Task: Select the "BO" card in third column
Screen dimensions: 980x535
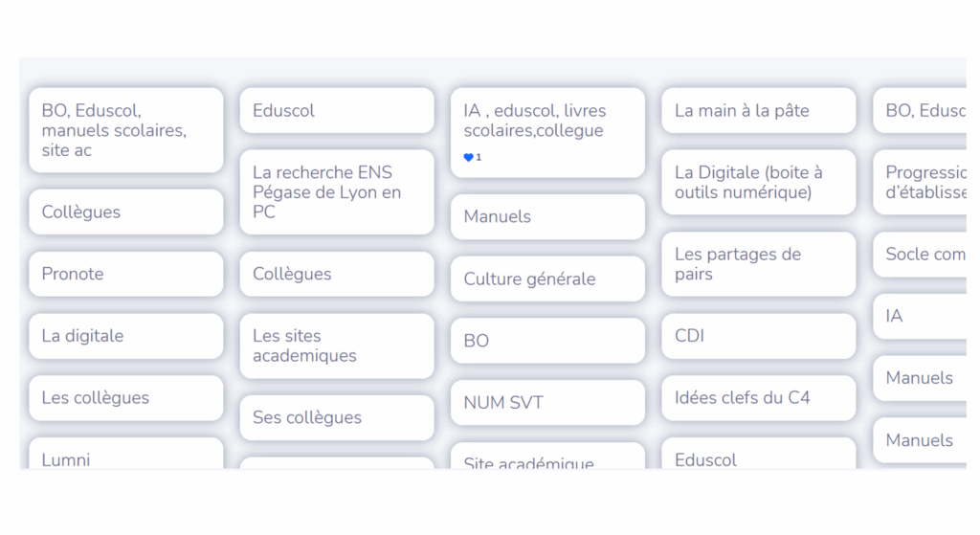Action: tap(547, 341)
